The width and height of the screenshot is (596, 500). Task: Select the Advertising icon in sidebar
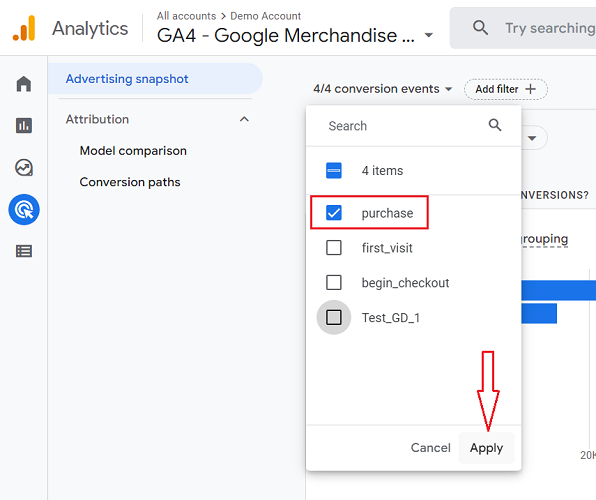coord(24,210)
